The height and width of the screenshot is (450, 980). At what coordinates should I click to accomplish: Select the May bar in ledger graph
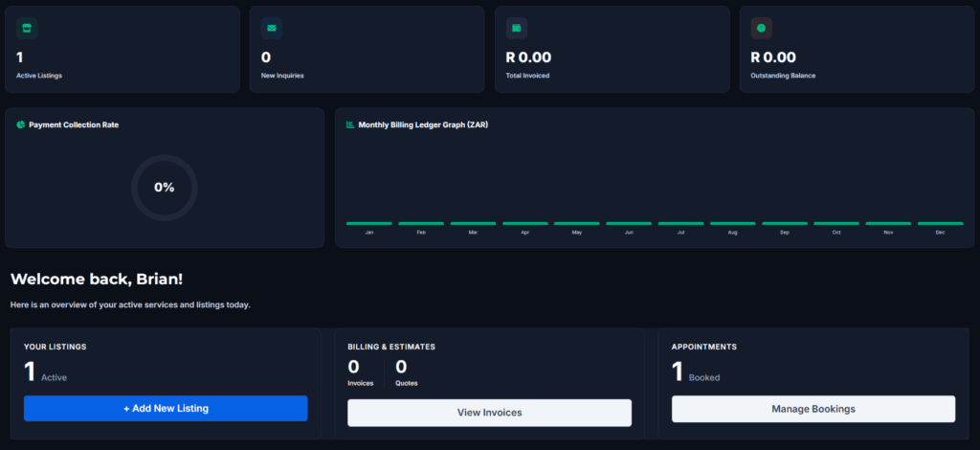pyautogui.click(x=577, y=223)
